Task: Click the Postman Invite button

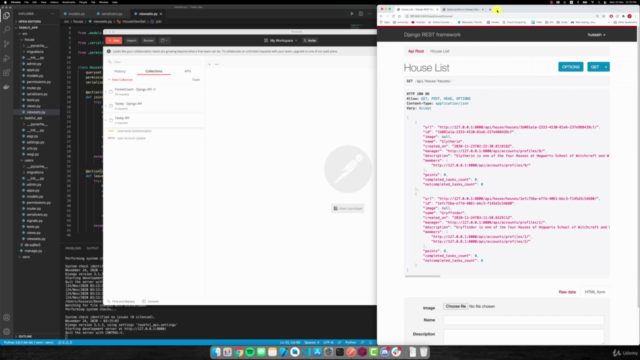Action: click(x=310, y=40)
